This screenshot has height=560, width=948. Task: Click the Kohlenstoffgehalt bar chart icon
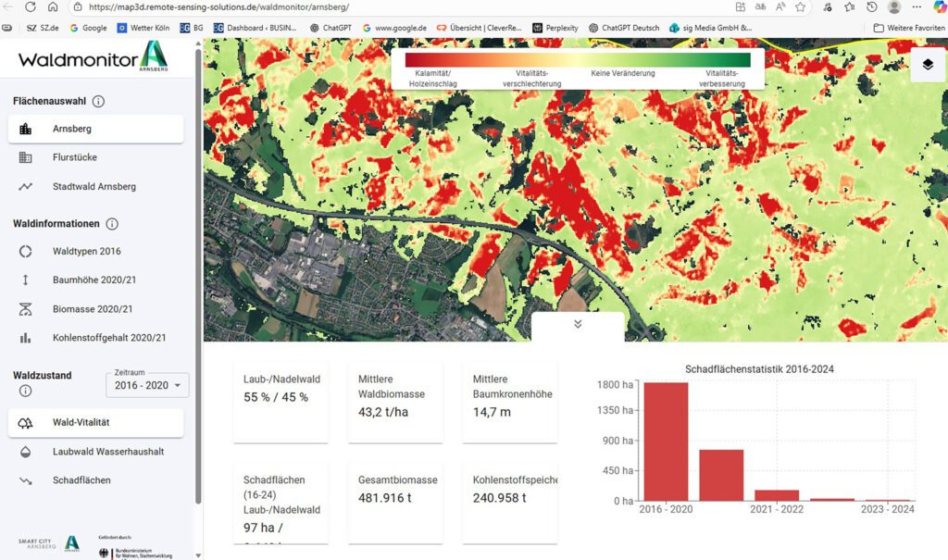coord(26,338)
